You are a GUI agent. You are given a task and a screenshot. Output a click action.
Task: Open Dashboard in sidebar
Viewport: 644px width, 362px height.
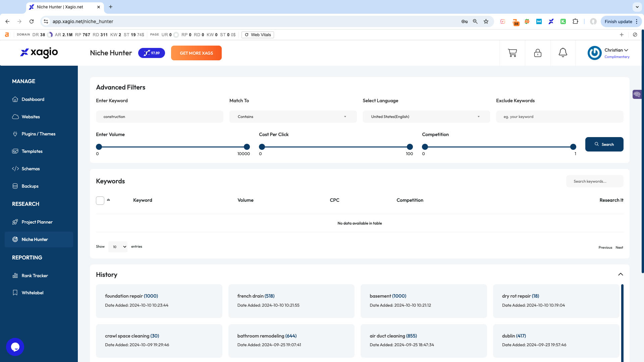tap(33, 99)
